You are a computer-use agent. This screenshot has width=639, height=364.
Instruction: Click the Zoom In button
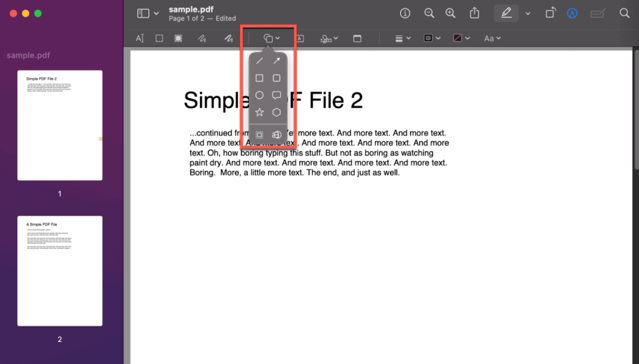pos(450,13)
